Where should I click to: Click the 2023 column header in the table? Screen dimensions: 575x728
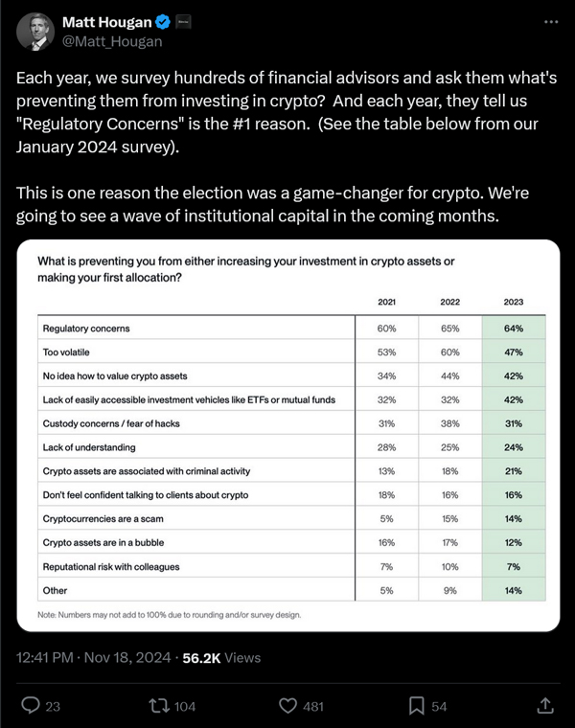pos(514,302)
